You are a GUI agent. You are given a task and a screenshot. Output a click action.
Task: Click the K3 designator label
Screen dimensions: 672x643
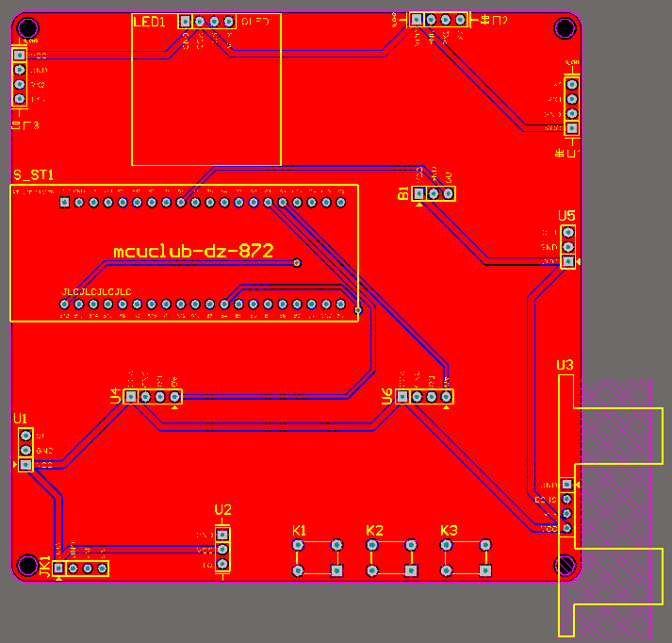(450, 531)
